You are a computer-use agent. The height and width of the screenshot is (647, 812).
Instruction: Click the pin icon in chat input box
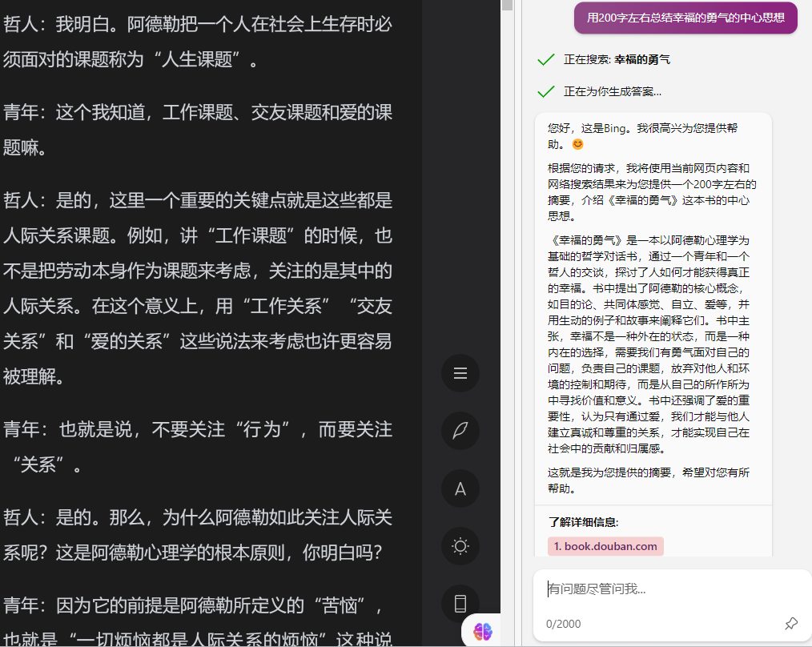790,623
